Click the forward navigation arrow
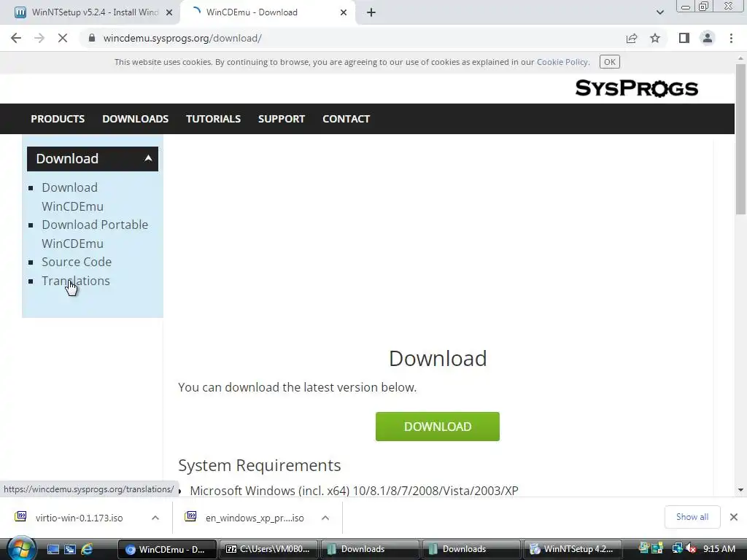The image size is (747, 560). [39, 38]
